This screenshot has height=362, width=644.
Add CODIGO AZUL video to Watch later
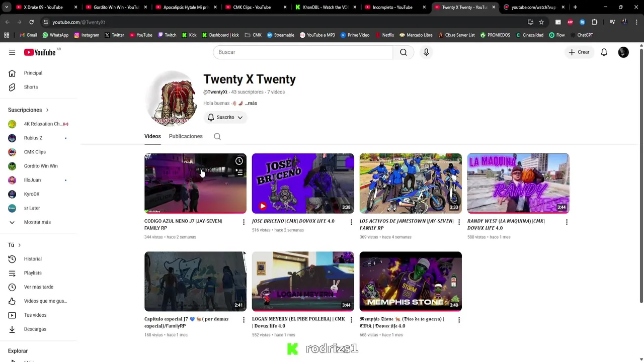click(x=239, y=161)
